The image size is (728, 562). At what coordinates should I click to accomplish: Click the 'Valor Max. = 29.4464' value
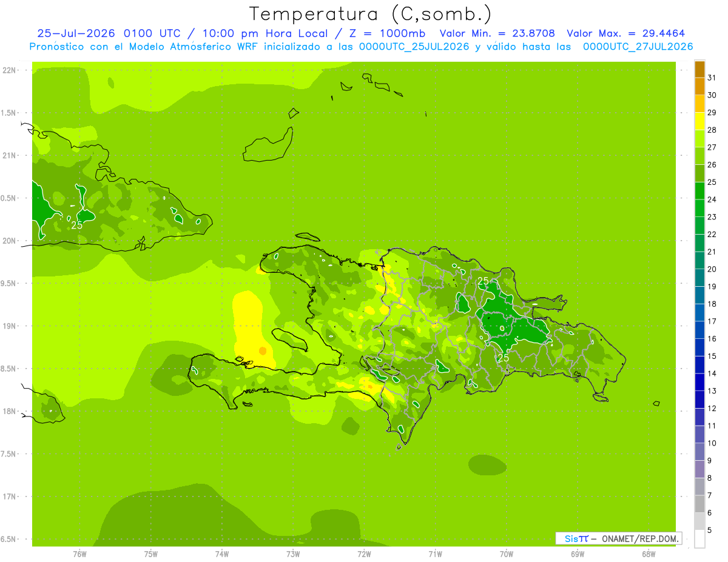[626, 33]
